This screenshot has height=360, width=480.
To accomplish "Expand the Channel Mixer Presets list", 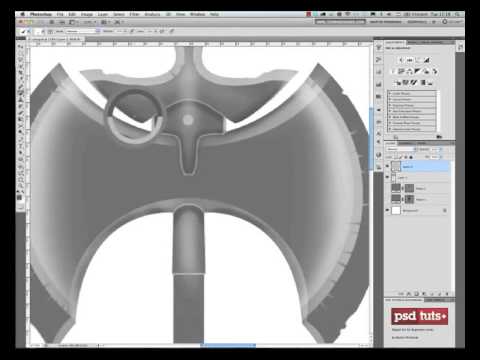I will pyautogui.click(x=390, y=123).
